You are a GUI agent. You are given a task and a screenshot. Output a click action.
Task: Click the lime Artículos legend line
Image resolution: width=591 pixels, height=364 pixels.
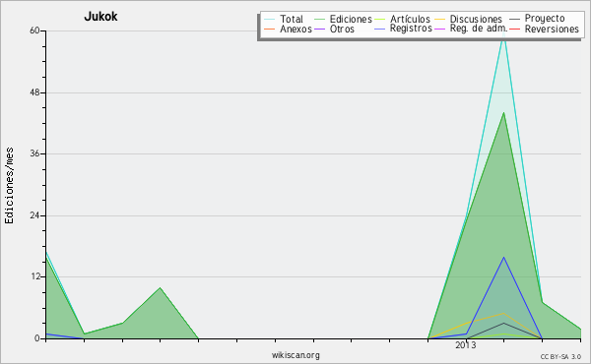tap(379, 19)
